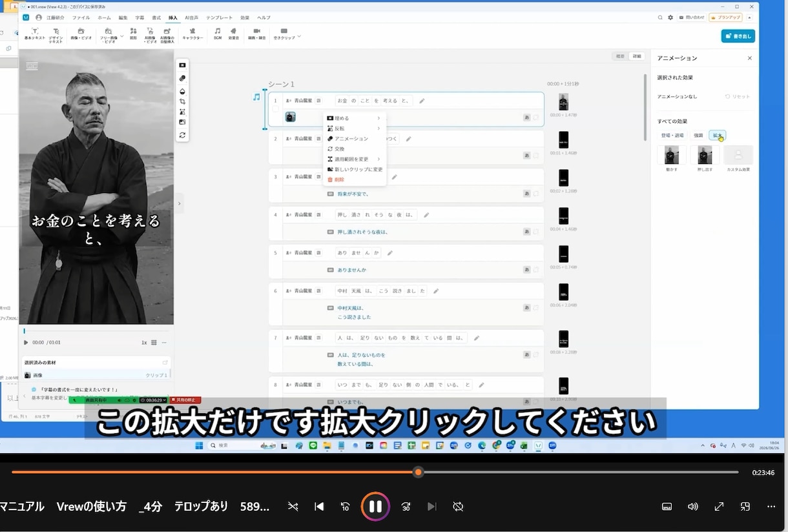The width and height of the screenshot is (788, 532).
Task: Click the 1x playback speed selector
Action: 144,342
